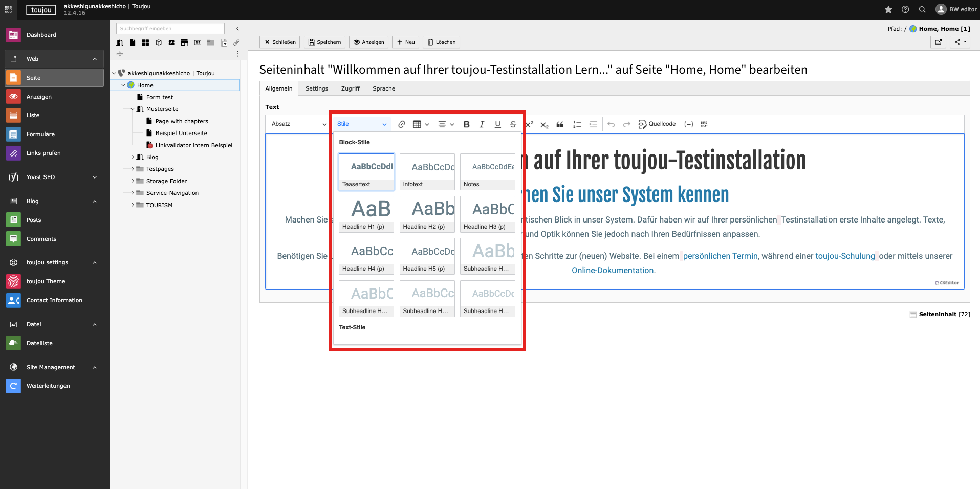Switch to the Settings tab
The image size is (980, 489).
click(x=317, y=88)
